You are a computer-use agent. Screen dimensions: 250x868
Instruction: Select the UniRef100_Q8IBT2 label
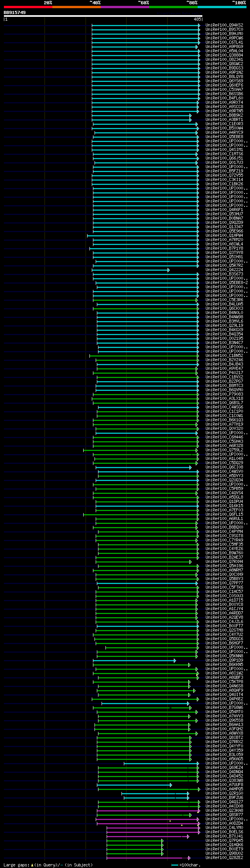(224, 737)
